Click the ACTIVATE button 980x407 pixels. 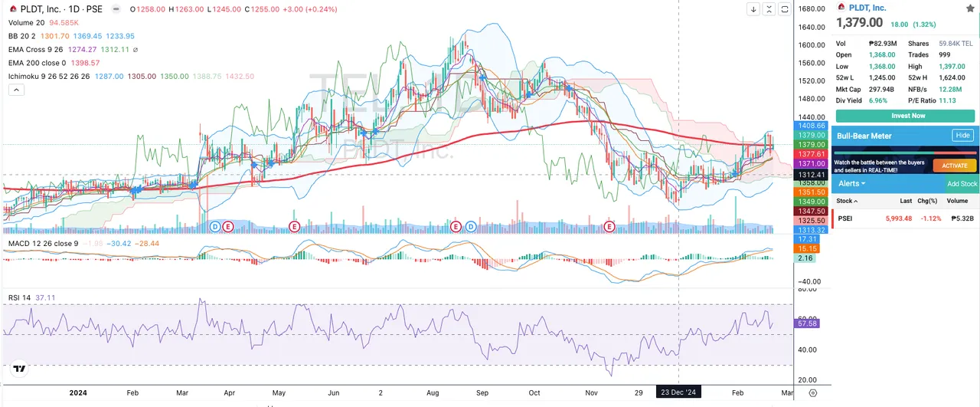(954, 166)
